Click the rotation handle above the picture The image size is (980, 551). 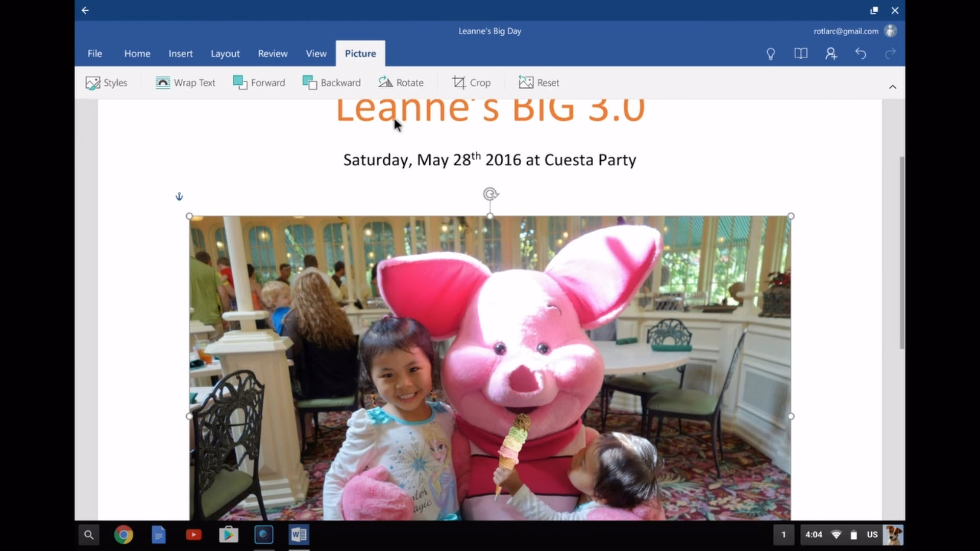(x=491, y=194)
